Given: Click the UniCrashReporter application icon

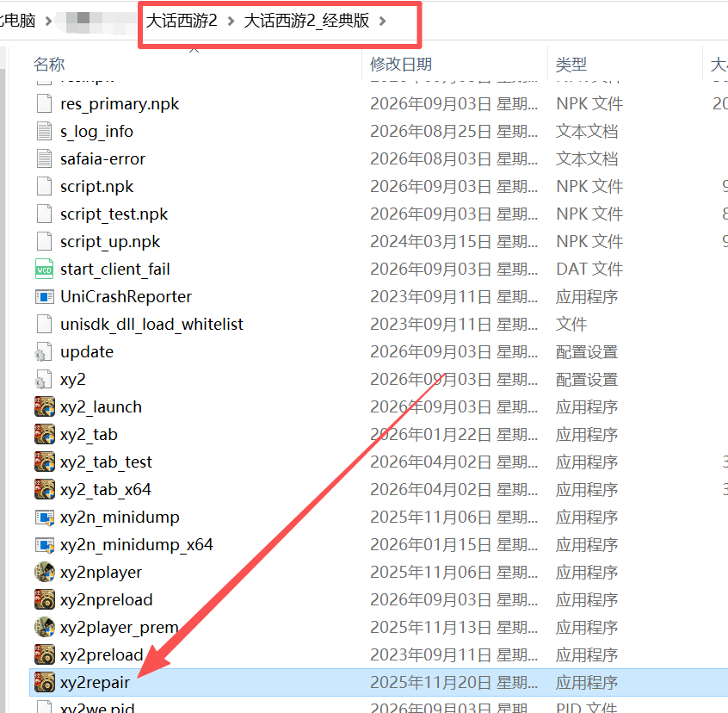Looking at the screenshot, I should [44, 296].
